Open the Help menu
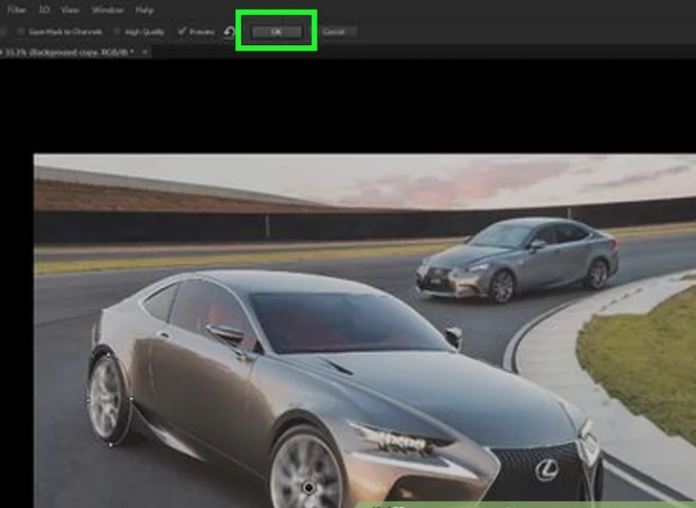The image size is (696, 508). 145,10
